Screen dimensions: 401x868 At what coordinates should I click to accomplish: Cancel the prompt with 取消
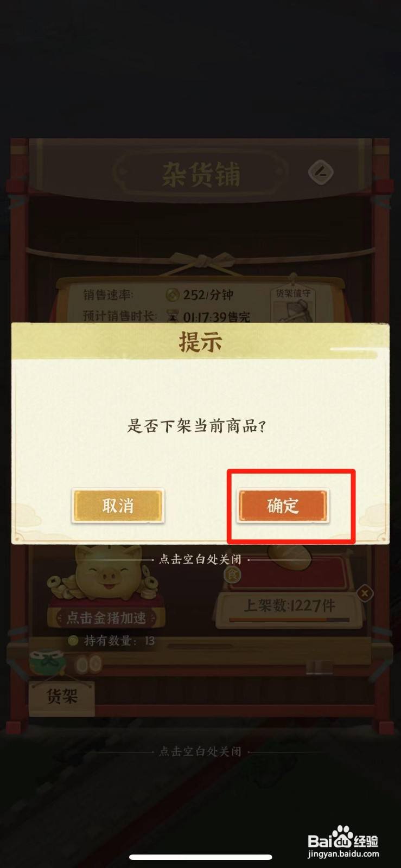118,506
